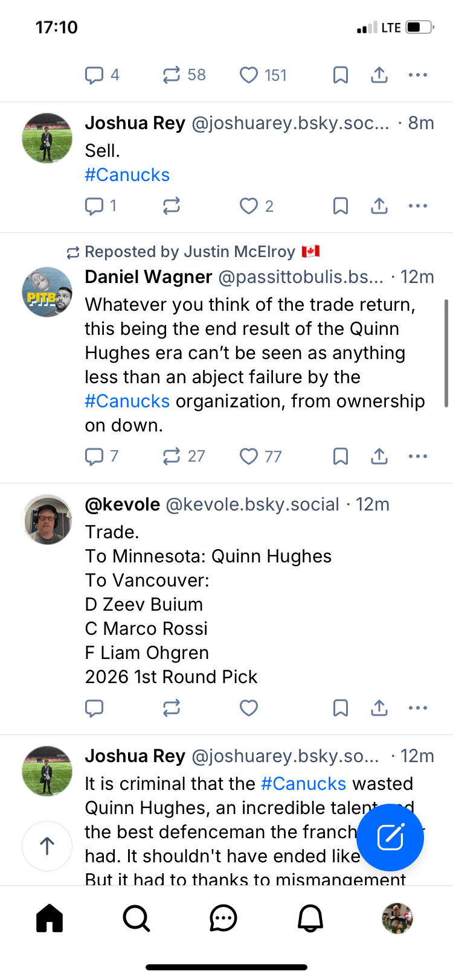Image resolution: width=453 pixels, height=980 pixels.
Task: Bookmark Daniel Wagner's post
Action: (341, 457)
